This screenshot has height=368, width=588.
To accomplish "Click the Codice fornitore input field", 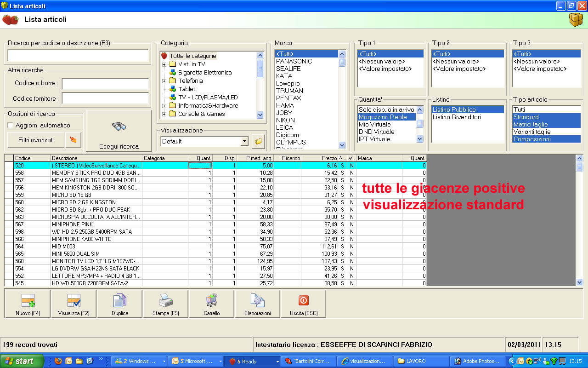I will (x=105, y=98).
